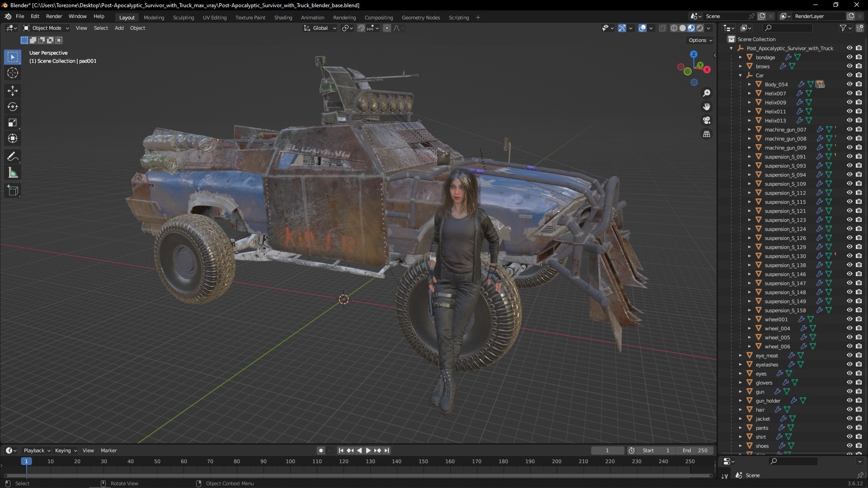
Task: Toggle snapping magnet icon
Action: click(x=361, y=28)
